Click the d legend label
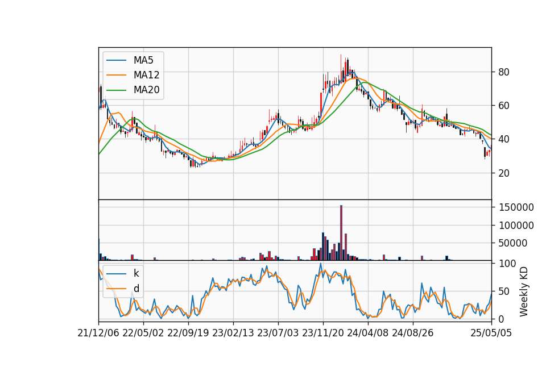The width and height of the screenshot is (546, 392). pyautogui.click(x=136, y=289)
